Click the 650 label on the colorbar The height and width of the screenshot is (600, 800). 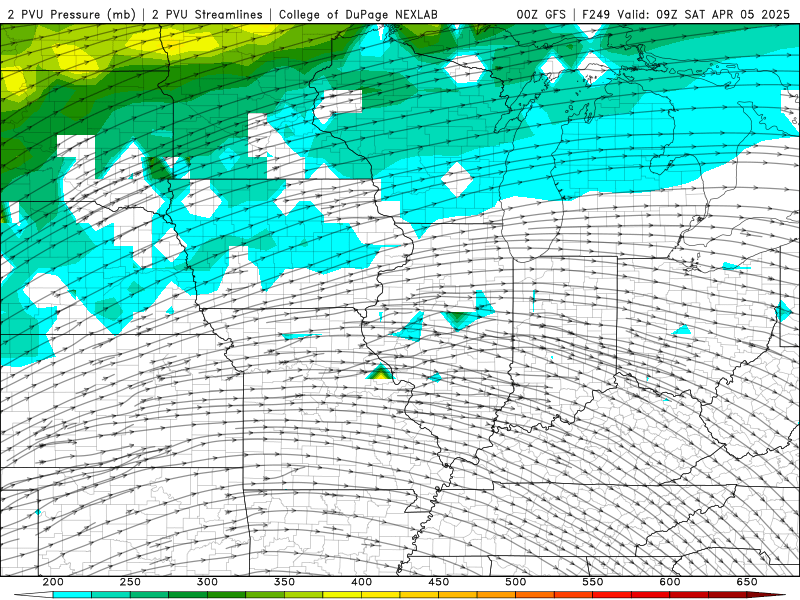coord(746,582)
